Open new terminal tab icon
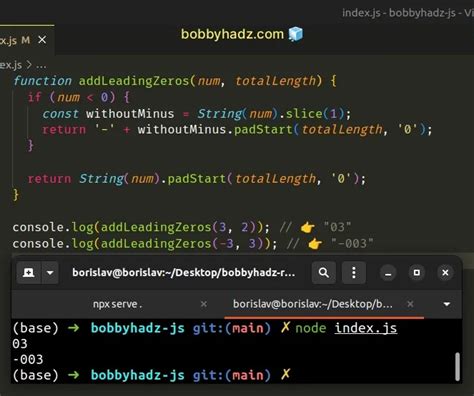474x396 pixels. (x=28, y=273)
